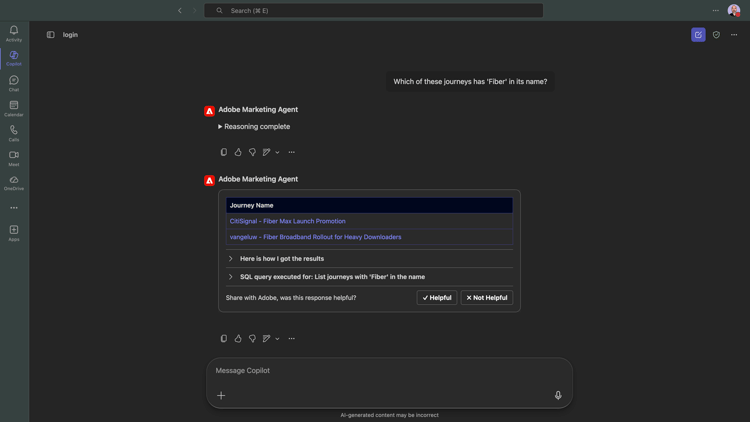Edit in Pages for reasoning message
The width and height of the screenshot is (750, 422).
tap(266, 152)
